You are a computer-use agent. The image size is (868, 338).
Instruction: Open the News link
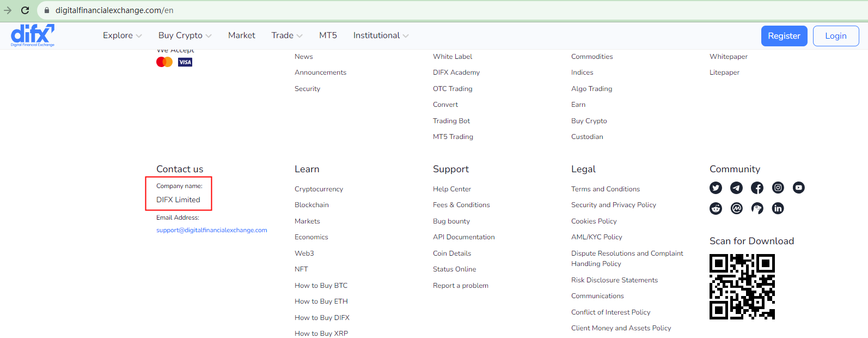[304, 57]
